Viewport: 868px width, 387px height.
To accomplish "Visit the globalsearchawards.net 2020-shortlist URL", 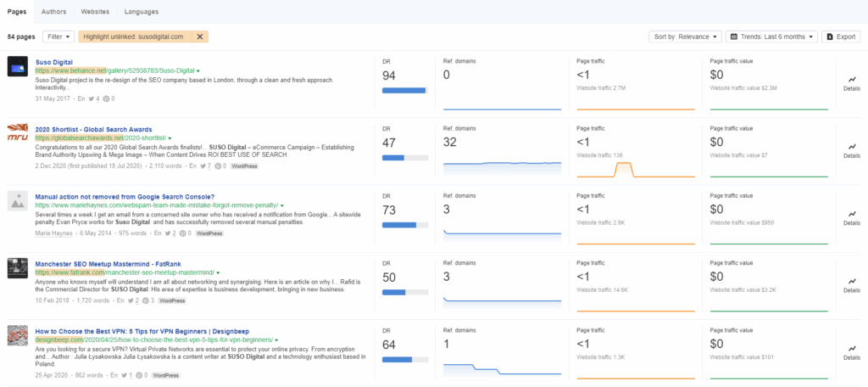I will point(101,138).
